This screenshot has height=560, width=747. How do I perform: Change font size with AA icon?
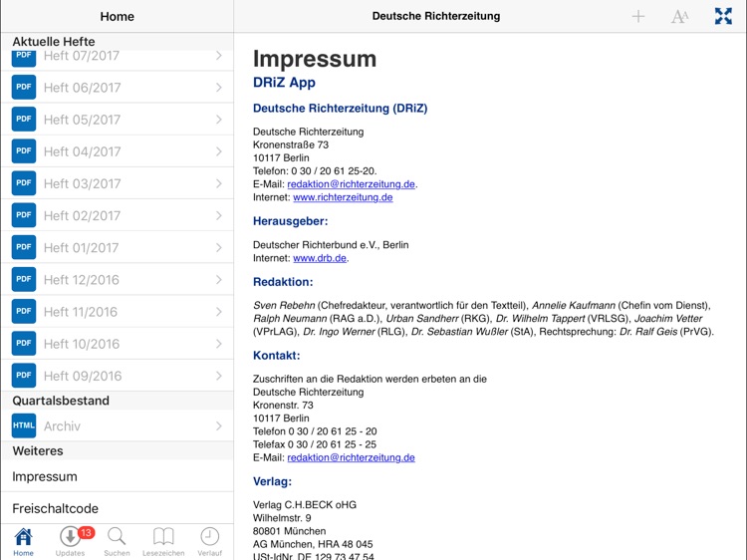click(680, 17)
